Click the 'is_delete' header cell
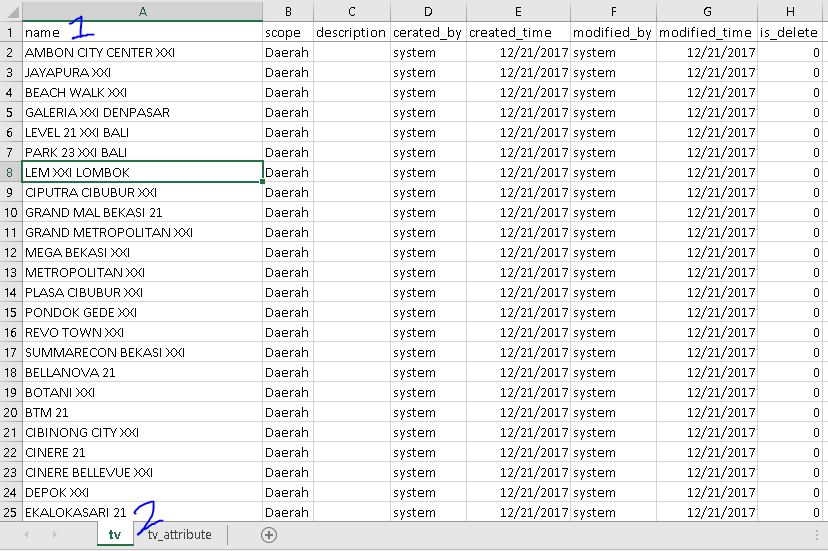Viewport: 828px width, 551px height. point(791,32)
